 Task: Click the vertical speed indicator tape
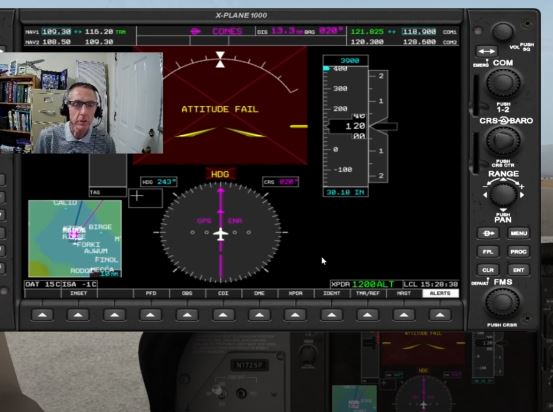(x=379, y=126)
